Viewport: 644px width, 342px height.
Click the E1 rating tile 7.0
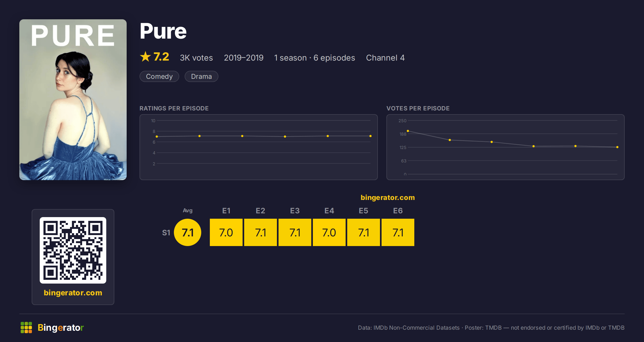click(x=226, y=232)
